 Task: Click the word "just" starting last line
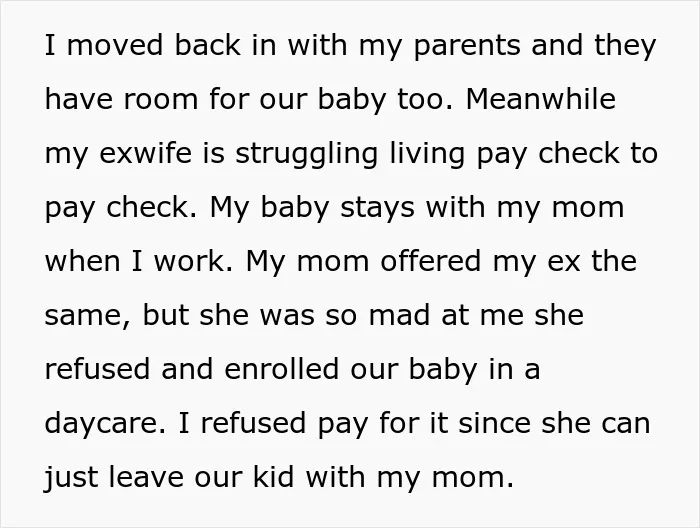click(x=70, y=479)
